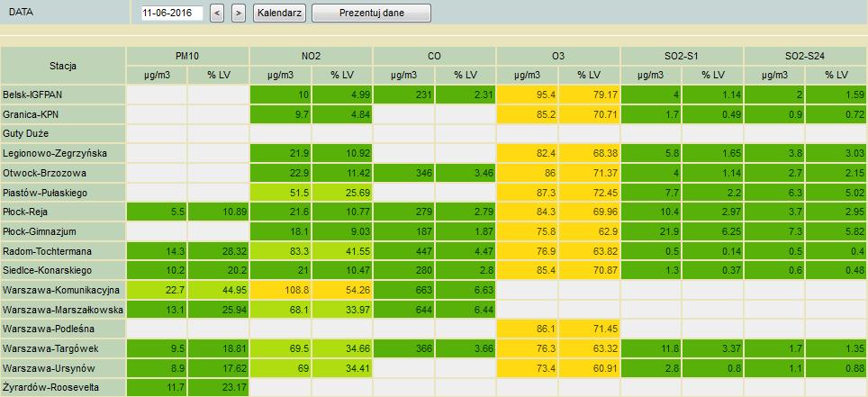Select the Warszawa-Komunikacyjna station label
The height and width of the screenshot is (397, 868).
click(x=63, y=290)
